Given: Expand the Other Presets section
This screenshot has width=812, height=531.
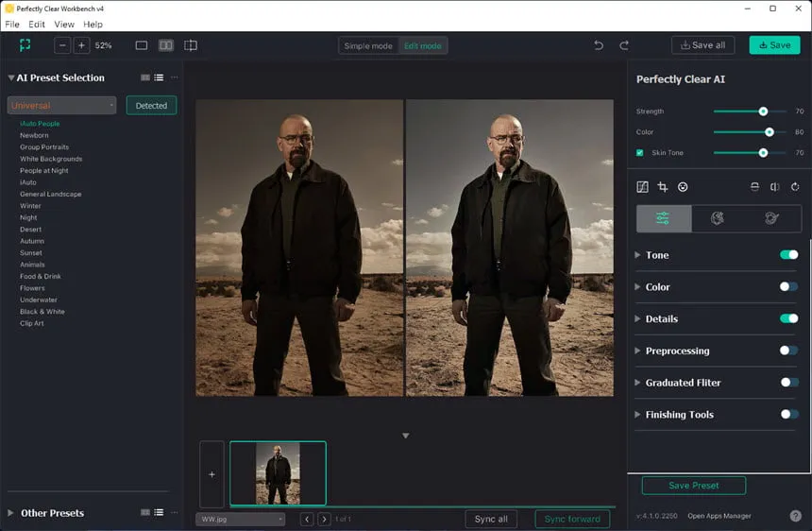Looking at the screenshot, I should 10,513.
